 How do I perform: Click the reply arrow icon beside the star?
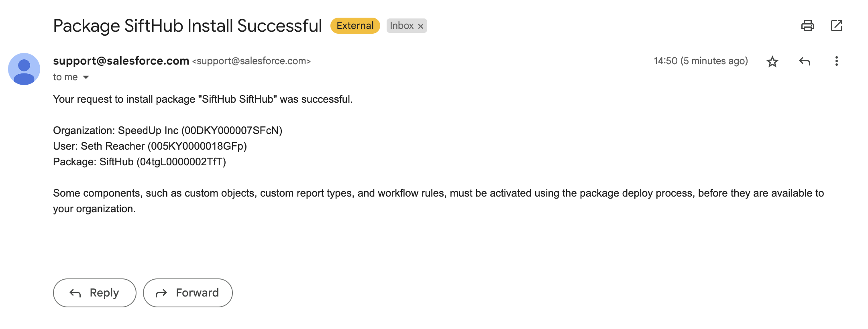(805, 61)
